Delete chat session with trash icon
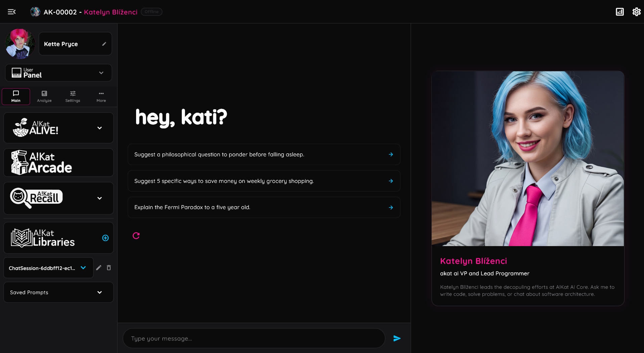Screen dimensions: 644x353 coord(109,268)
